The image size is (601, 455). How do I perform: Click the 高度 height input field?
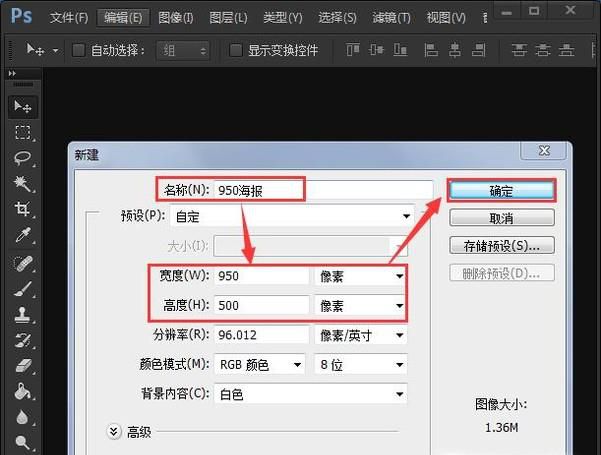click(x=261, y=306)
